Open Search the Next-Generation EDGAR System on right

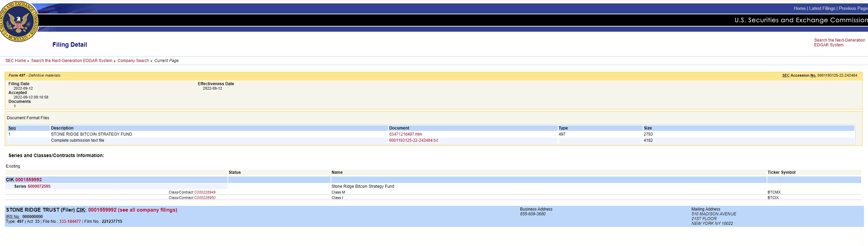click(x=839, y=43)
